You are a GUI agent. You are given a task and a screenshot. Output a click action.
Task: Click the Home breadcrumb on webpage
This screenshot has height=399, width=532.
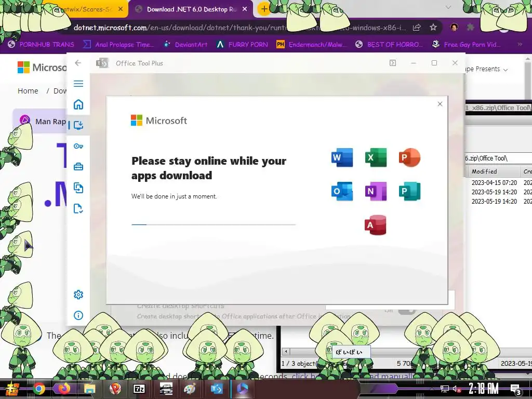[x=28, y=91]
